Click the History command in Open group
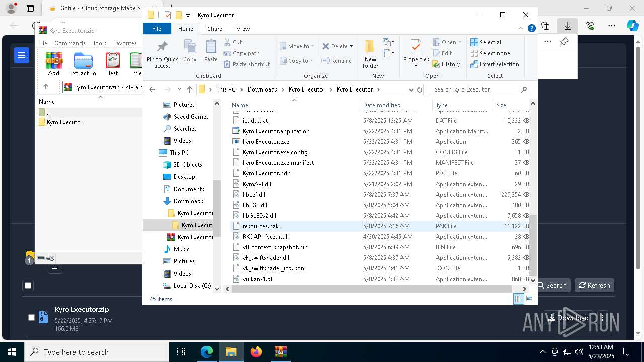The height and width of the screenshot is (362, 644). [446, 64]
